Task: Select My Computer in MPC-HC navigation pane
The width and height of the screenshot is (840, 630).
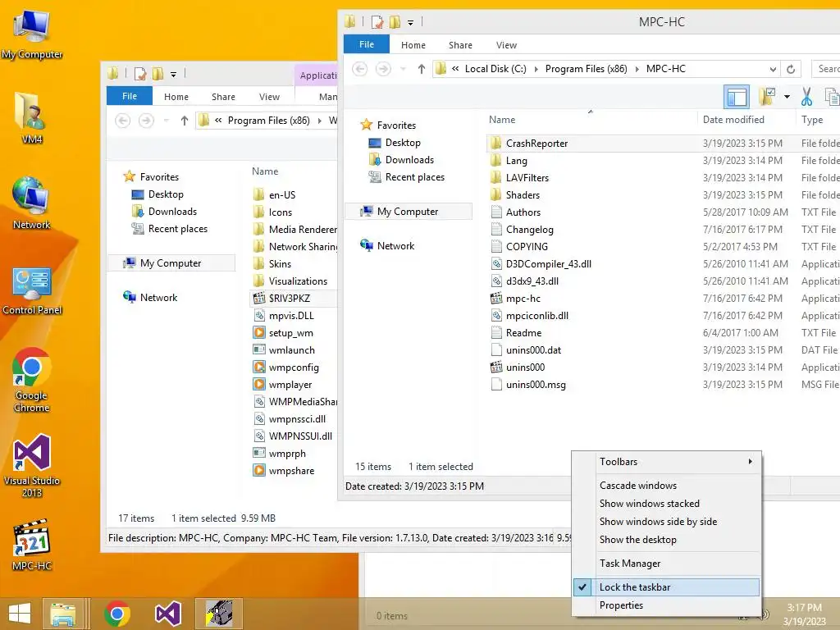Action: 409,212
